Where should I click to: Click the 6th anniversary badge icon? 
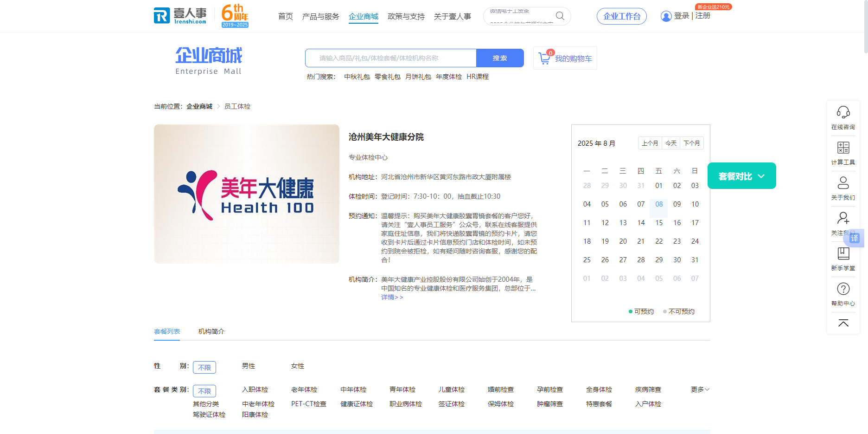(x=235, y=16)
